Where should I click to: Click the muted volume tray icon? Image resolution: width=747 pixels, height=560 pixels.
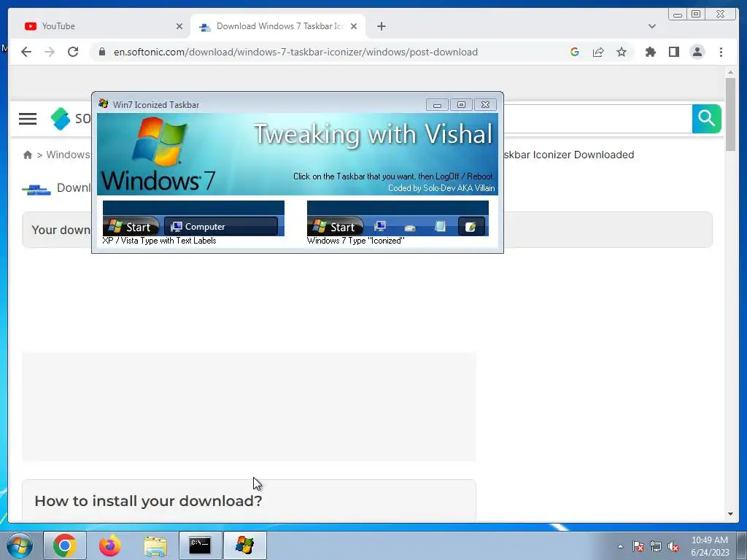tap(673, 546)
